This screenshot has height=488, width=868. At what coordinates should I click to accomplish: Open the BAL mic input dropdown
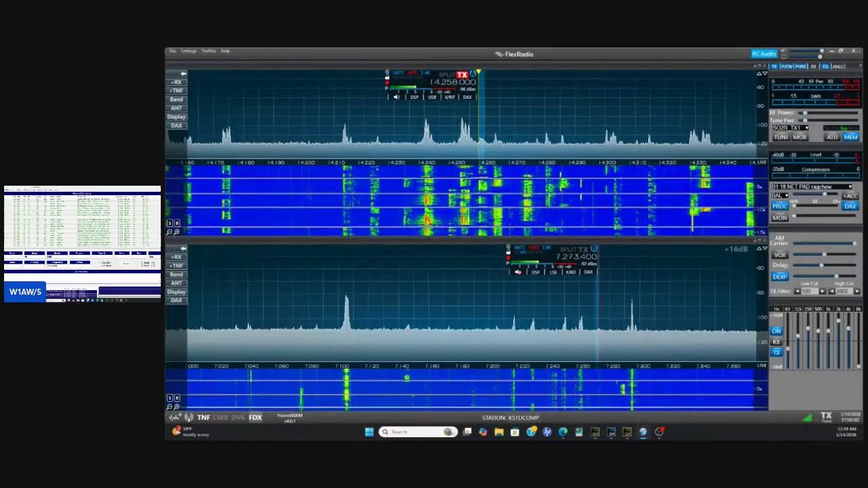point(780,195)
